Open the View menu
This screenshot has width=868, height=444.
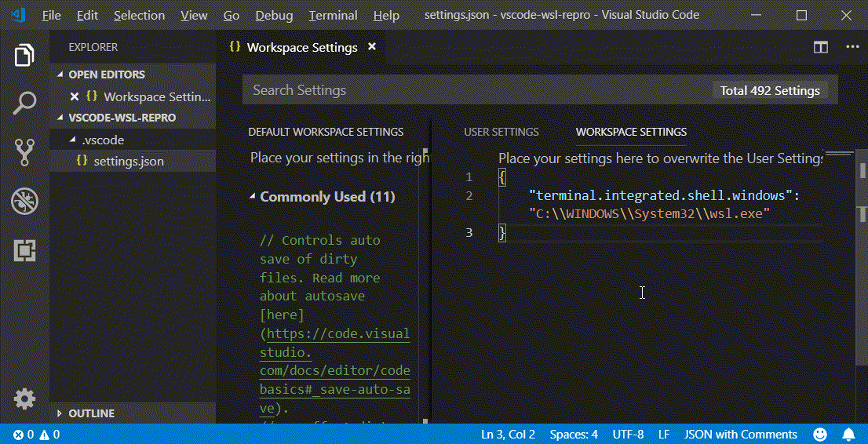tap(194, 16)
